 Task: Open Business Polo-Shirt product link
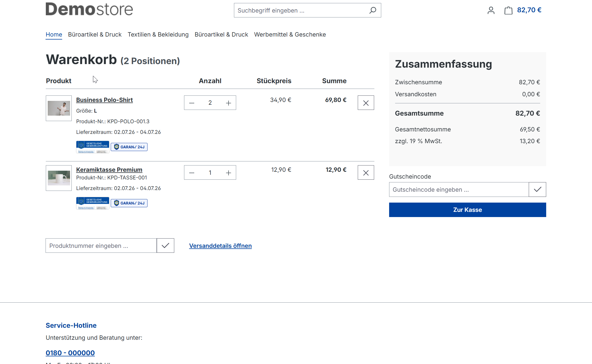[104, 100]
